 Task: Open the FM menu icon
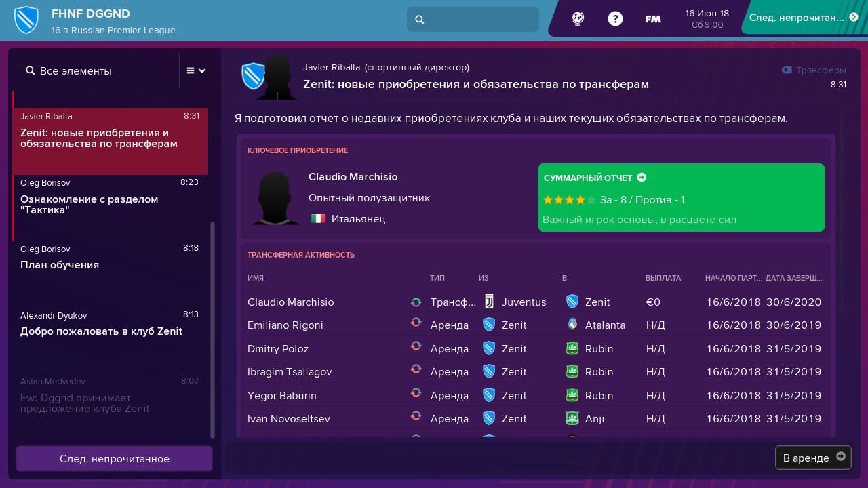(x=653, y=19)
